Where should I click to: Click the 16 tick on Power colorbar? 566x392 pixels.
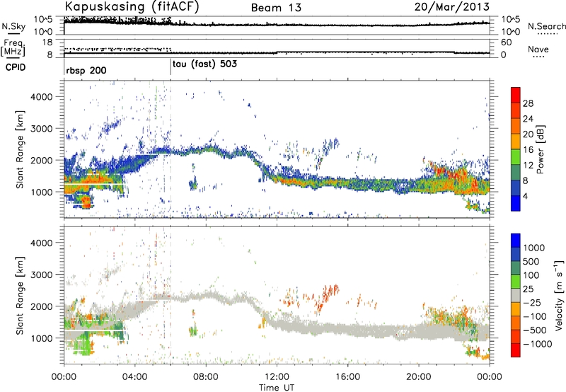[x=528, y=150]
